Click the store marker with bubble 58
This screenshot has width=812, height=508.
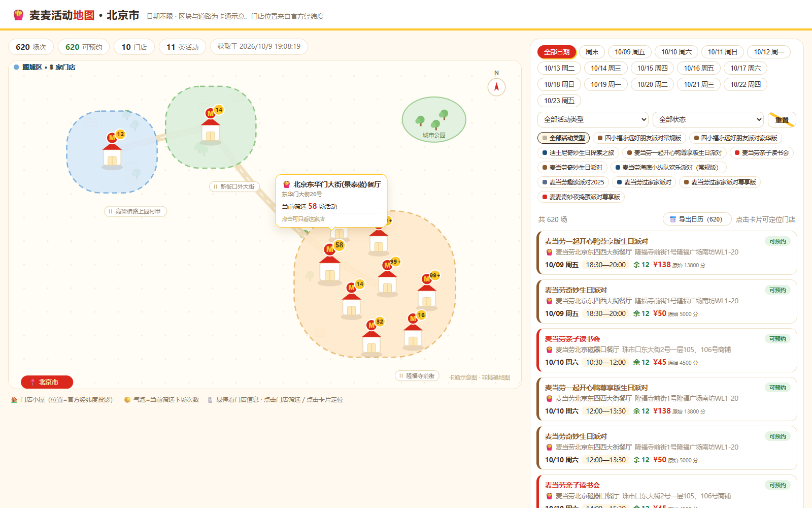(330, 263)
